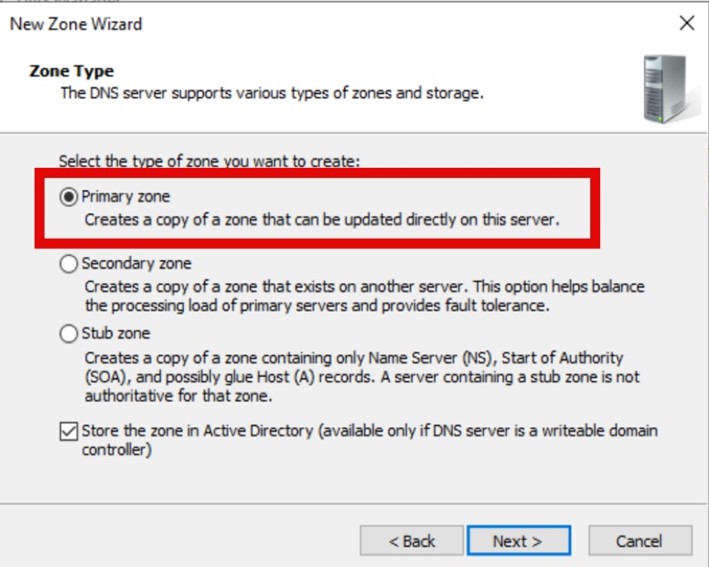Pick the Stub zone radio circle
Screen dimensions: 709x567
68,334
